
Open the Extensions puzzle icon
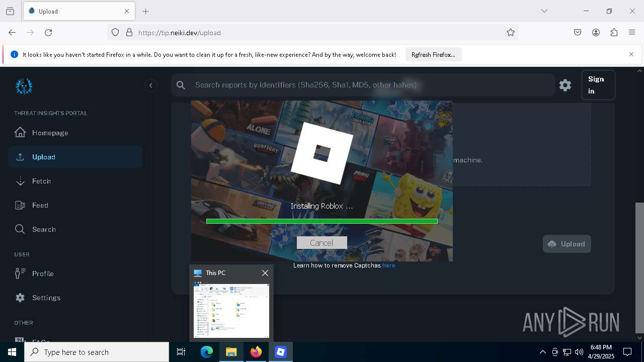click(x=614, y=33)
